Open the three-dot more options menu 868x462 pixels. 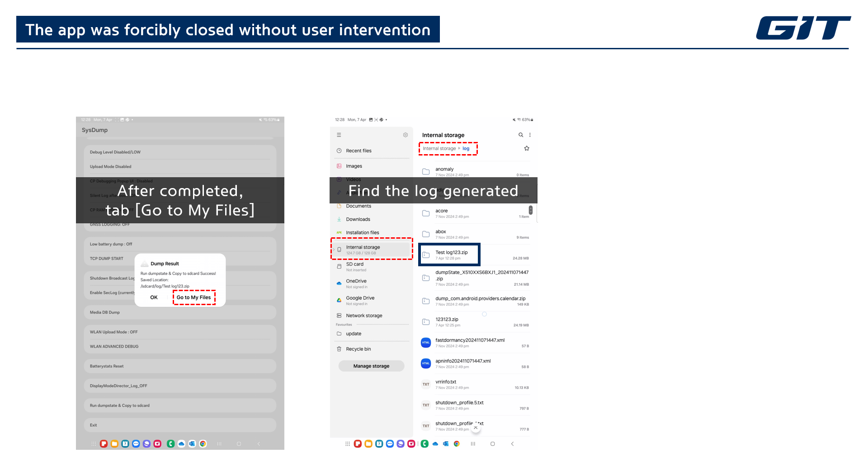tap(530, 135)
